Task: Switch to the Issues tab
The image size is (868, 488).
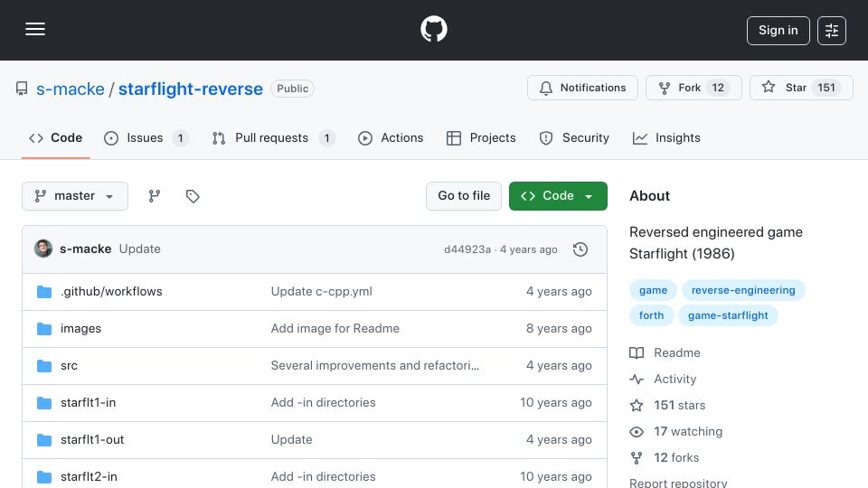Action: [146, 137]
